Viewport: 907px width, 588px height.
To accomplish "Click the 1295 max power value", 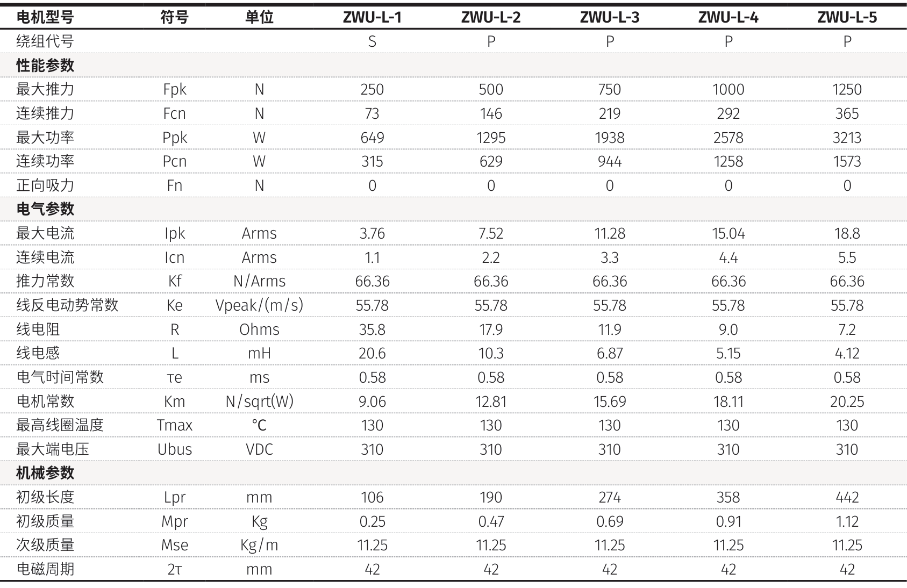I will pos(491,138).
